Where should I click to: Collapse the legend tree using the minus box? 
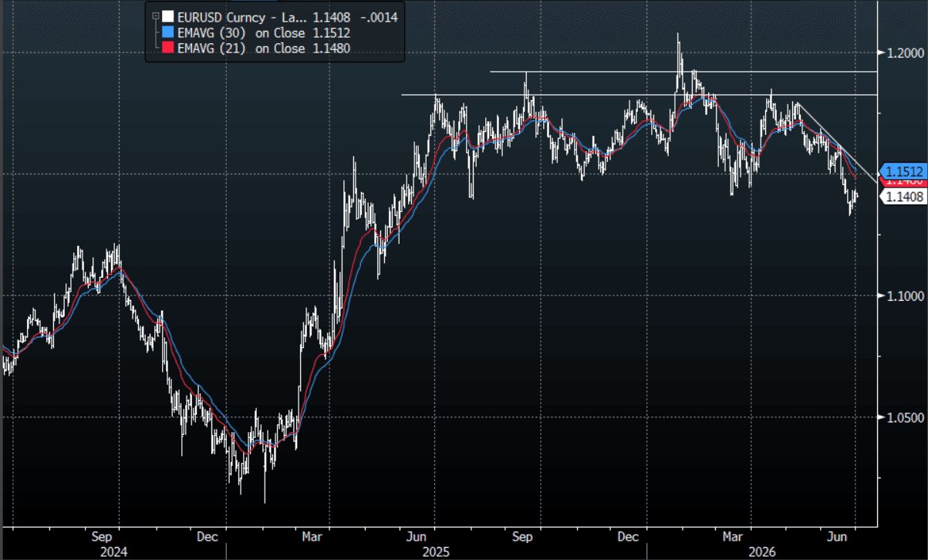click(x=156, y=16)
